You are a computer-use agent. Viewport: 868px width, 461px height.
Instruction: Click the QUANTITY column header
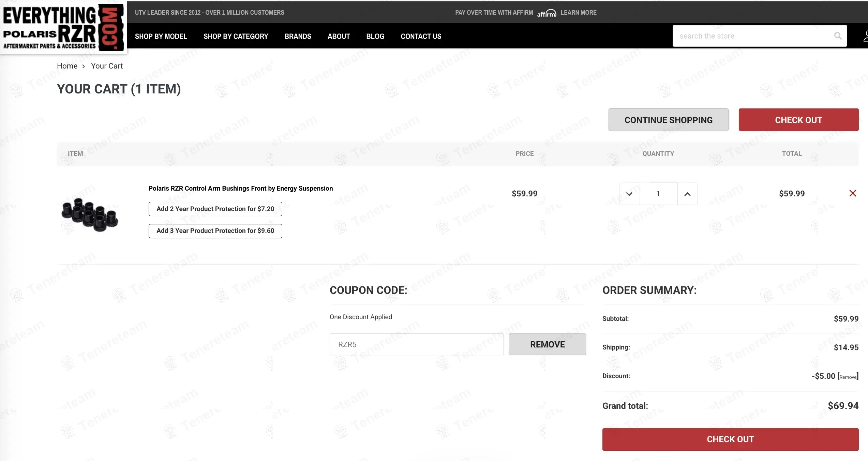(658, 153)
